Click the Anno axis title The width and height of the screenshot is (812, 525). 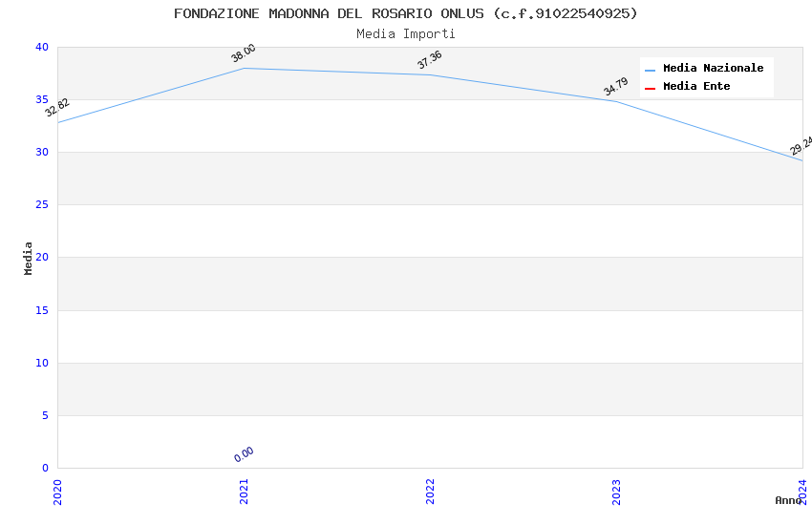tap(787, 500)
